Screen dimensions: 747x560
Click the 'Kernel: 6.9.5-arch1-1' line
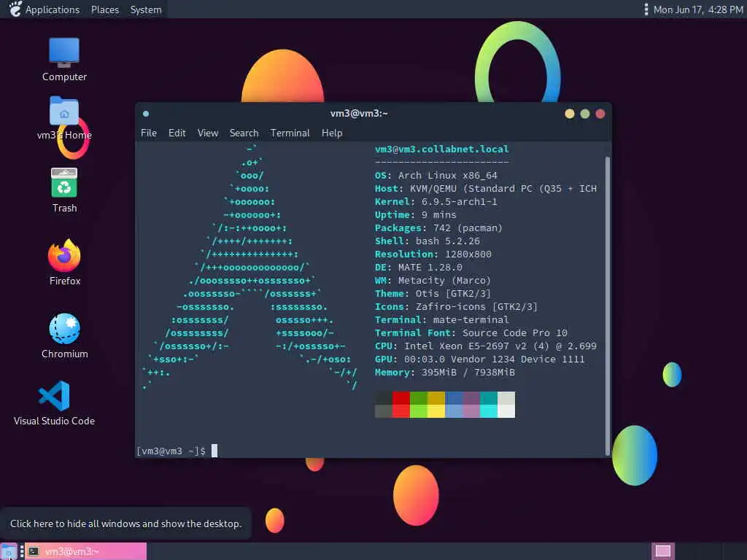point(436,201)
